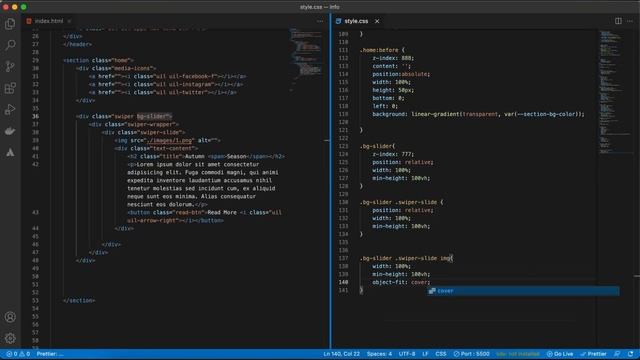Click the uil-facebook-f anchor line
The width and height of the screenshot is (640, 360).
167,76
